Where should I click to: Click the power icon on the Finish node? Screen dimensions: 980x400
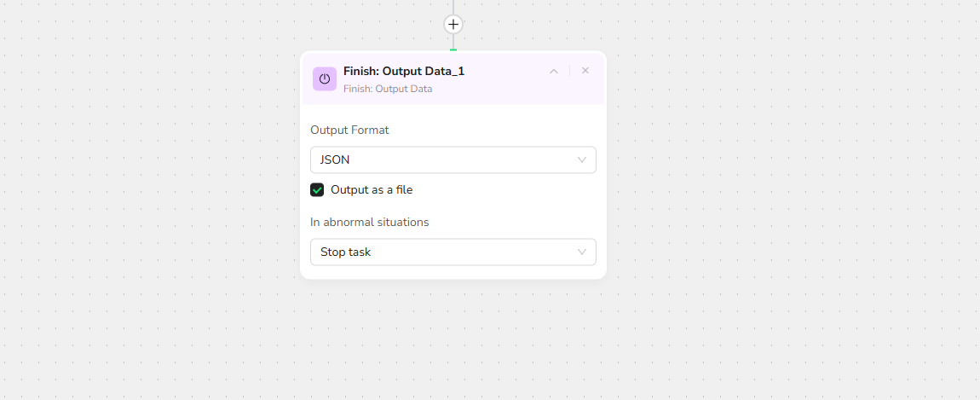click(325, 78)
